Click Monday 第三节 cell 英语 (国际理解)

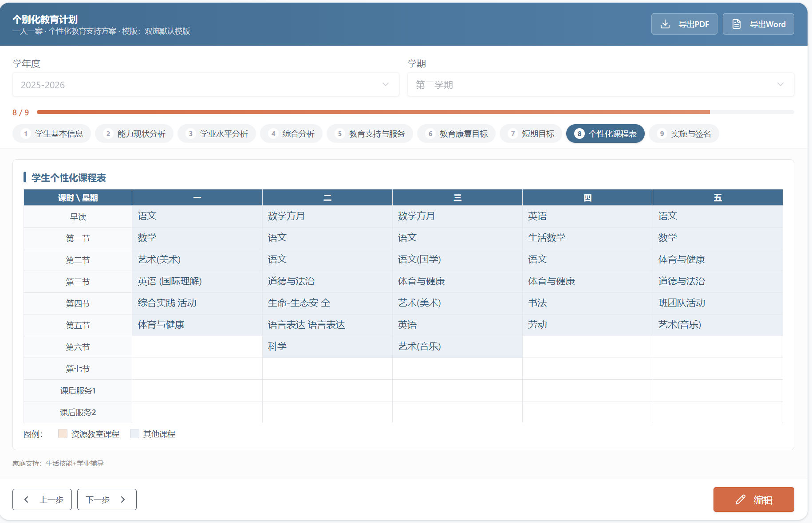point(197,282)
